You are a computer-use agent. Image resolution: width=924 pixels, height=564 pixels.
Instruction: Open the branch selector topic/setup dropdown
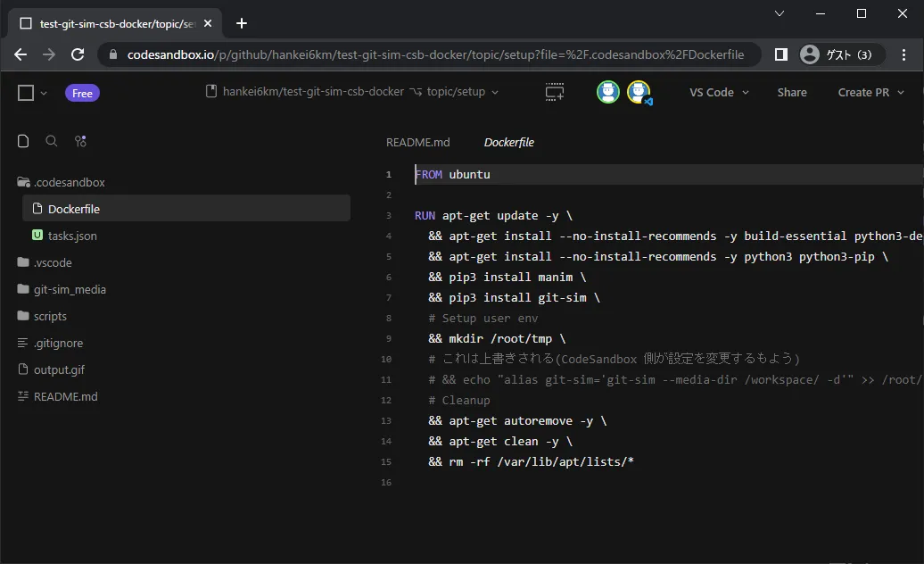tap(464, 92)
